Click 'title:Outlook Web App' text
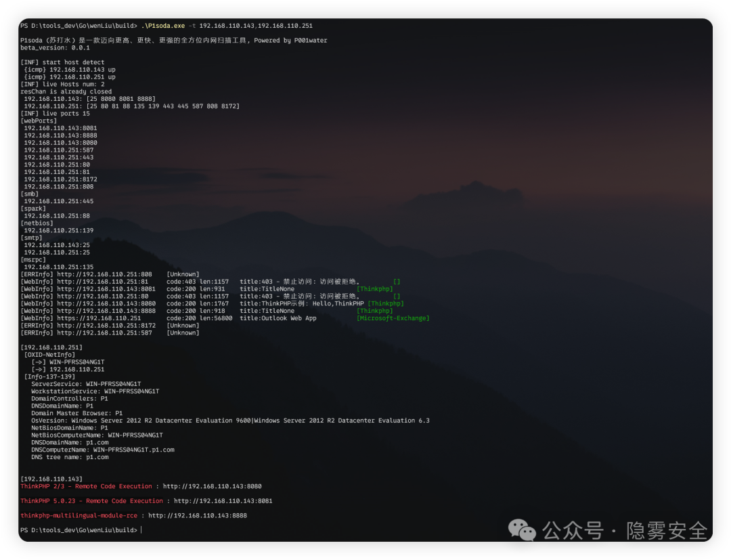Screen dimensions: 731x560 (278, 318)
